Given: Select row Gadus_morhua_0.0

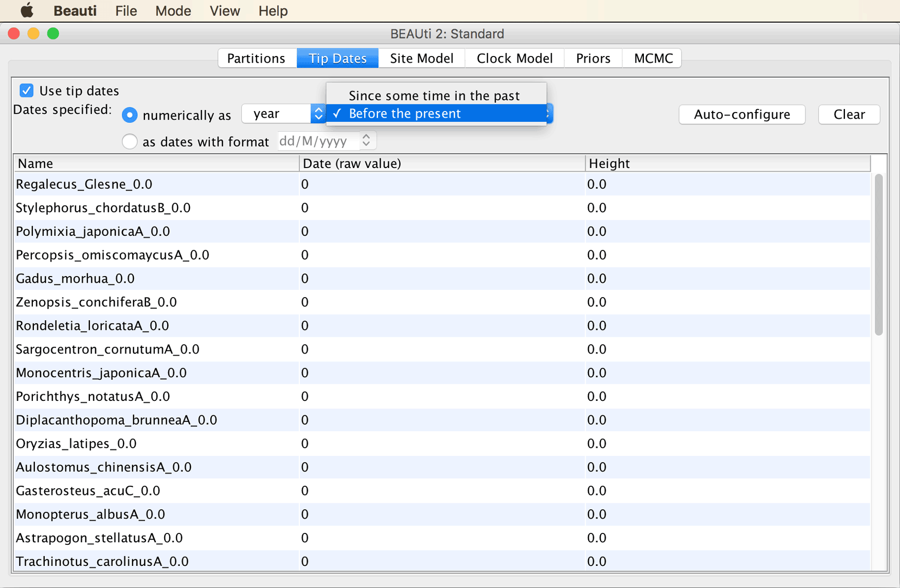Looking at the screenshot, I should click(442, 279).
